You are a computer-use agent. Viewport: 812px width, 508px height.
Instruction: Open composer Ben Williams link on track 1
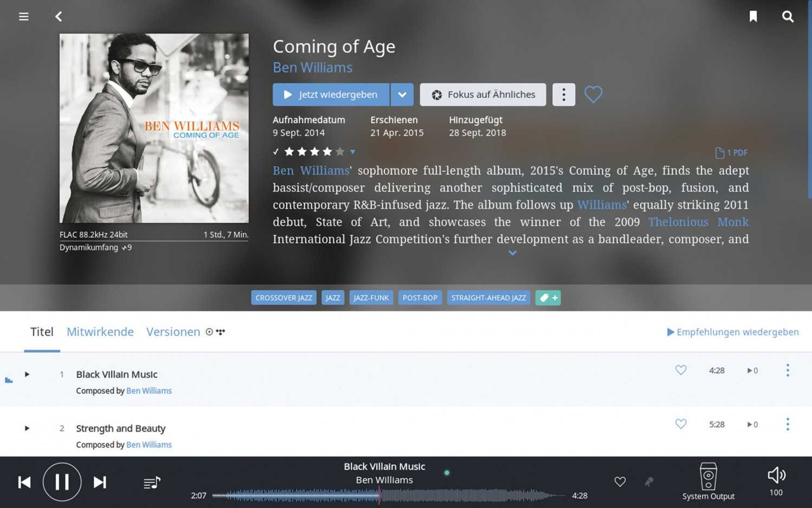point(149,391)
